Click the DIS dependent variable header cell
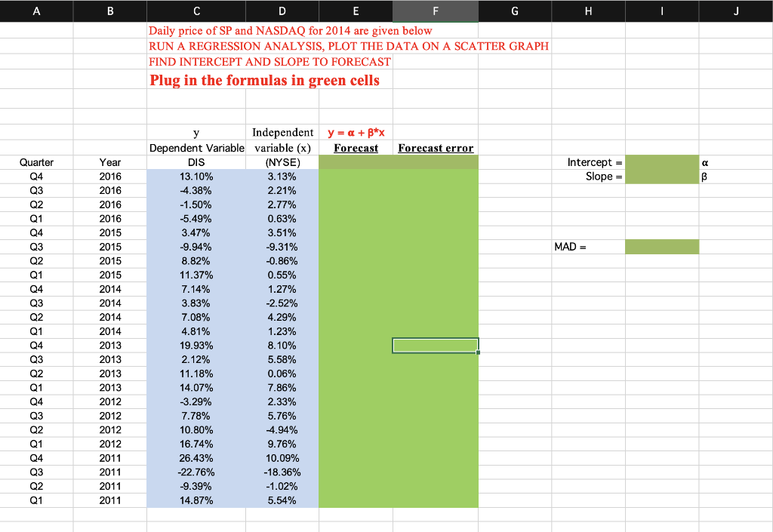The image size is (773, 532). click(x=196, y=161)
